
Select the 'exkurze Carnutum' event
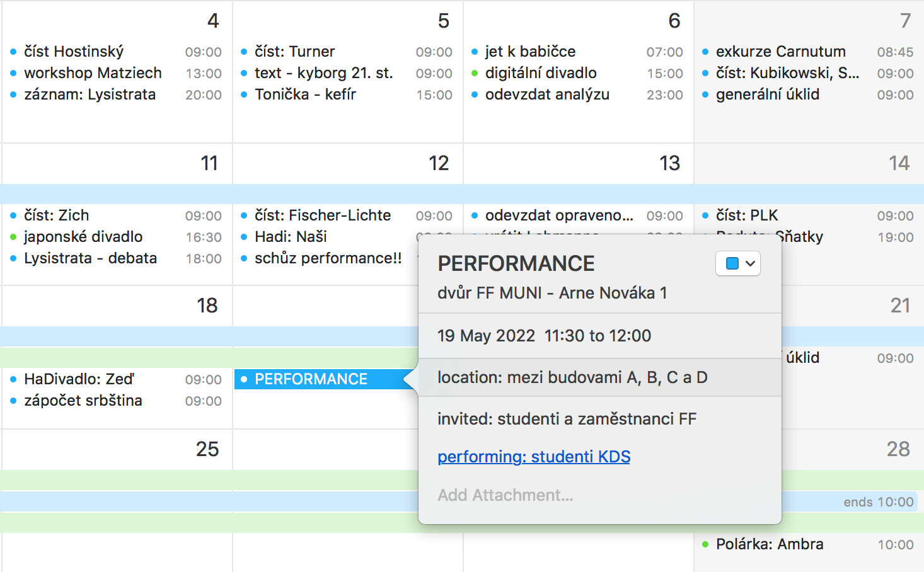click(x=780, y=52)
